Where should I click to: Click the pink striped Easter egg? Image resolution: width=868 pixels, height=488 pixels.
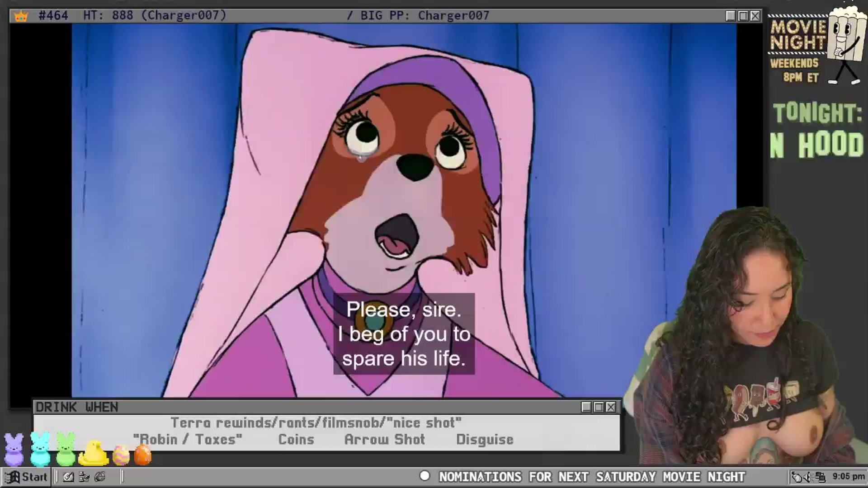pyautogui.click(x=121, y=455)
